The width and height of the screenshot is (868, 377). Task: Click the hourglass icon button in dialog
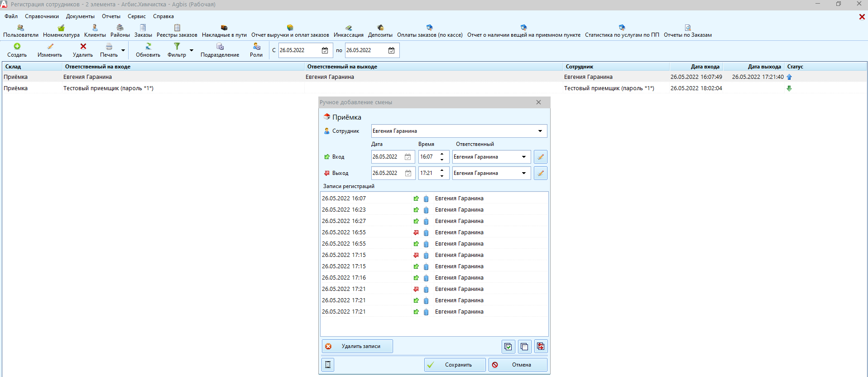(x=328, y=365)
